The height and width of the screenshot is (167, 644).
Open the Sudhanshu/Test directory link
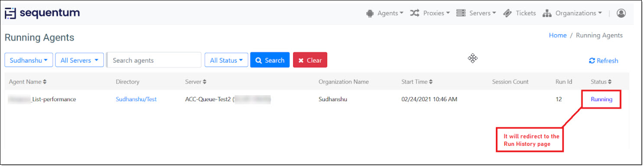coord(136,99)
